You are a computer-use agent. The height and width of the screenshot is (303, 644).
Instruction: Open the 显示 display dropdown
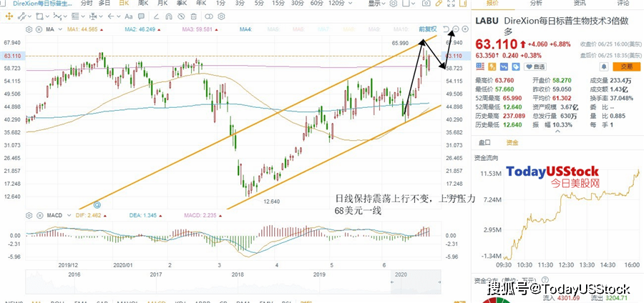376,4
